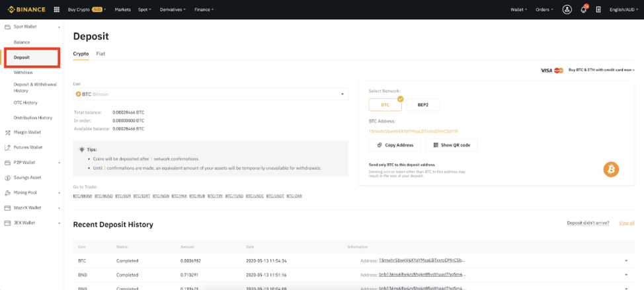The image size is (644, 290).
Task: Select the BTC network option
Action: point(385,104)
